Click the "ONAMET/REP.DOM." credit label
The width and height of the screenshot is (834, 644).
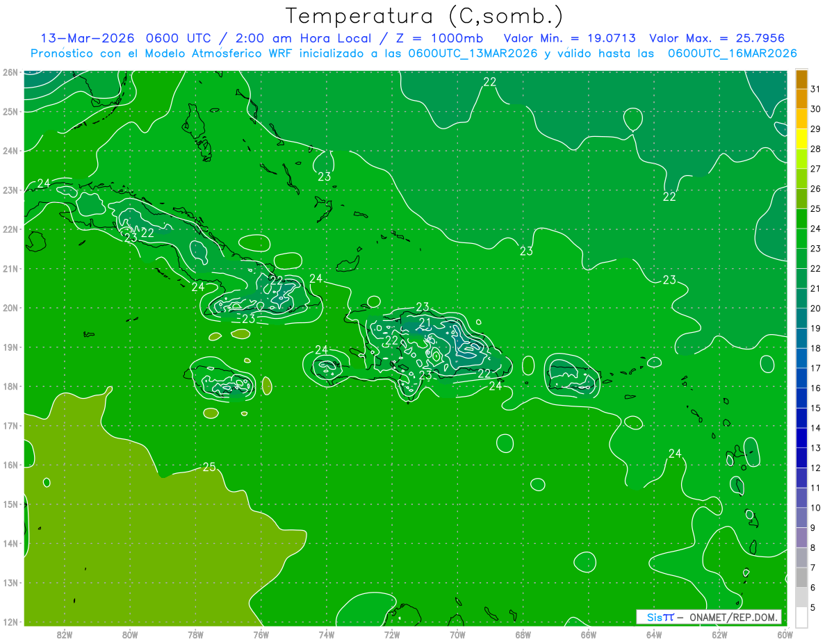pyautogui.click(x=733, y=617)
